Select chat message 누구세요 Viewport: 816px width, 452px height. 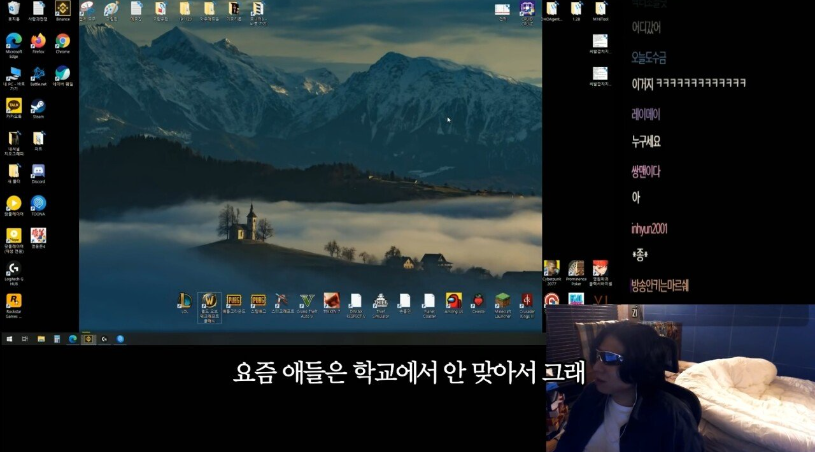[x=646, y=141]
